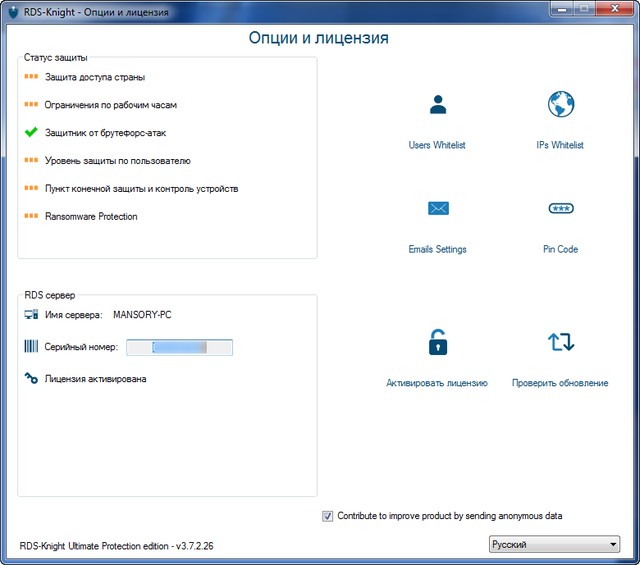Click the Серийный номер field
640x565 pixels.
[x=179, y=347]
